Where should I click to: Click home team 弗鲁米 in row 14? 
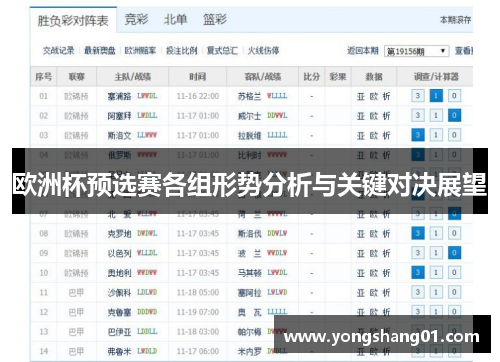[119, 351]
